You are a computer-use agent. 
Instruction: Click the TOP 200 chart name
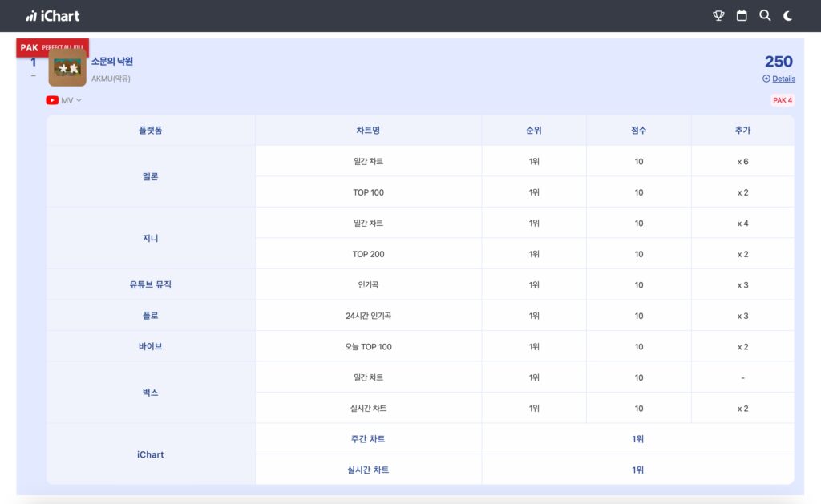(368, 254)
